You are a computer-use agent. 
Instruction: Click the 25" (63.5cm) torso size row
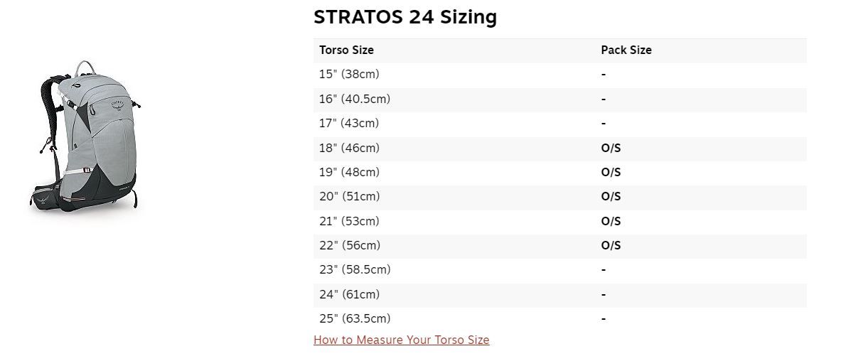point(560,318)
